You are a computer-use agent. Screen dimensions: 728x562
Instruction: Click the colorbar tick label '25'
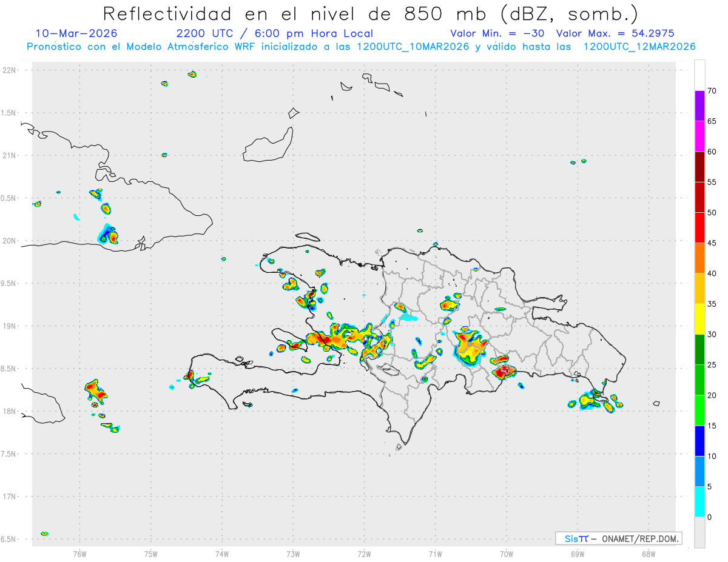[712, 365]
